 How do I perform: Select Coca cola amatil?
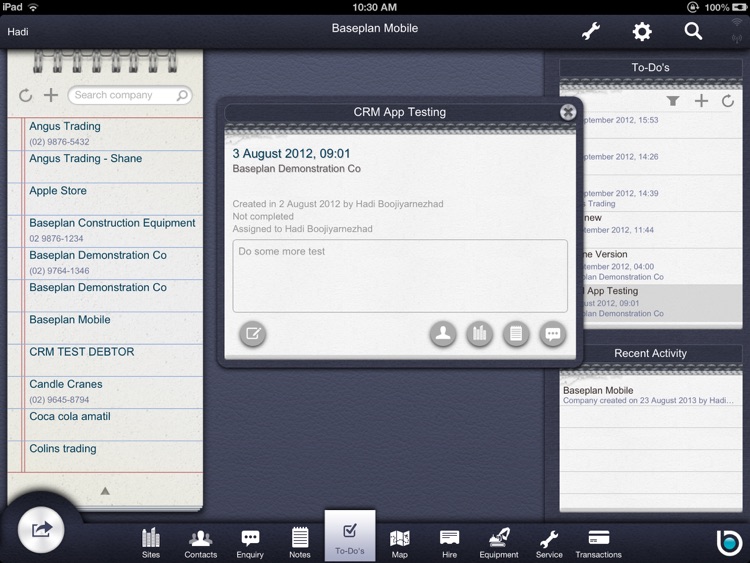[x=105, y=425]
